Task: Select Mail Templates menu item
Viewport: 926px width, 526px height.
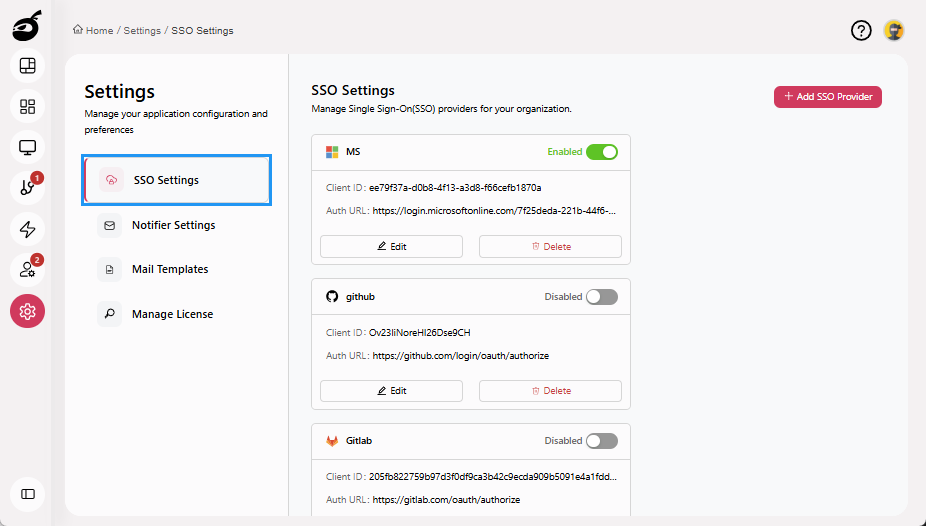Action: tap(177, 269)
